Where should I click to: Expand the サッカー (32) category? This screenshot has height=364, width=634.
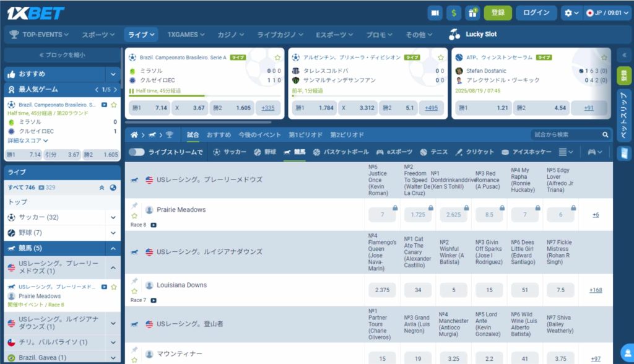[113, 217]
